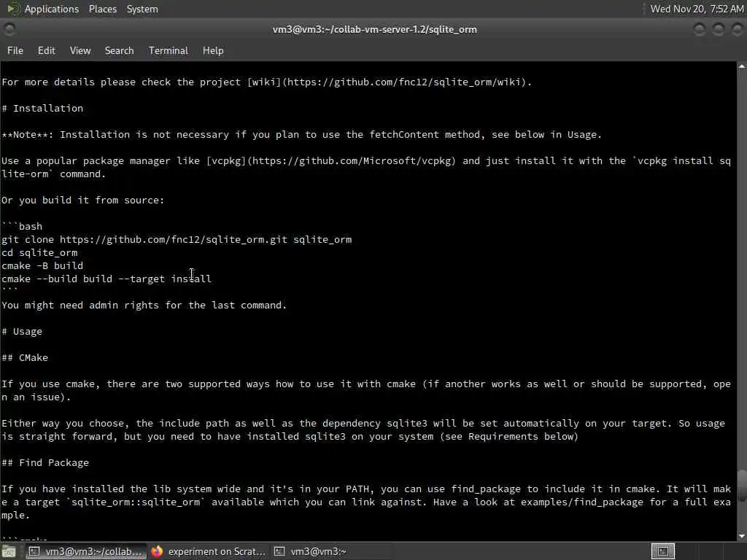The width and height of the screenshot is (747, 560).
Task: Click the Applications launcher icon
Action: coord(13,9)
